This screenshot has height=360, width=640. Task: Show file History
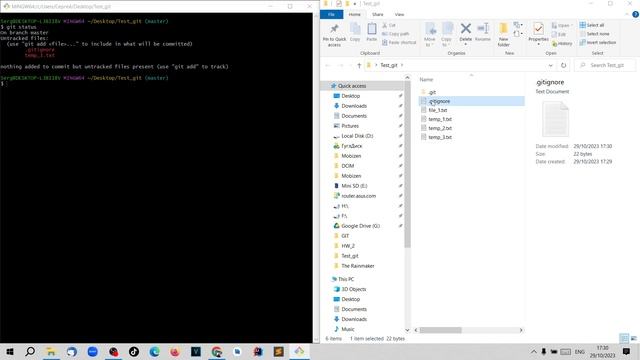pyautogui.click(x=562, y=43)
